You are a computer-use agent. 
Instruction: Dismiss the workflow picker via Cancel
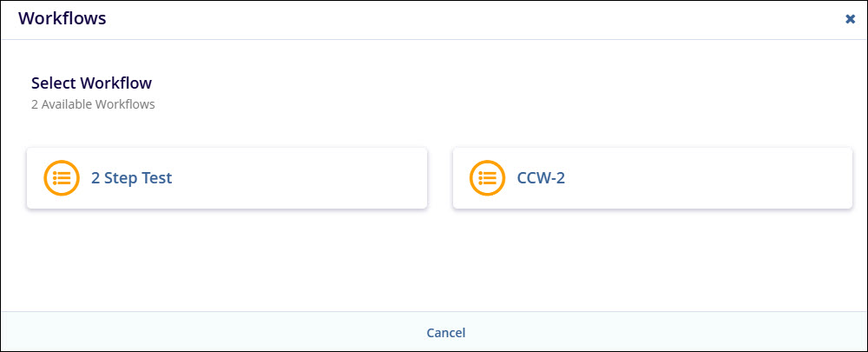445,333
